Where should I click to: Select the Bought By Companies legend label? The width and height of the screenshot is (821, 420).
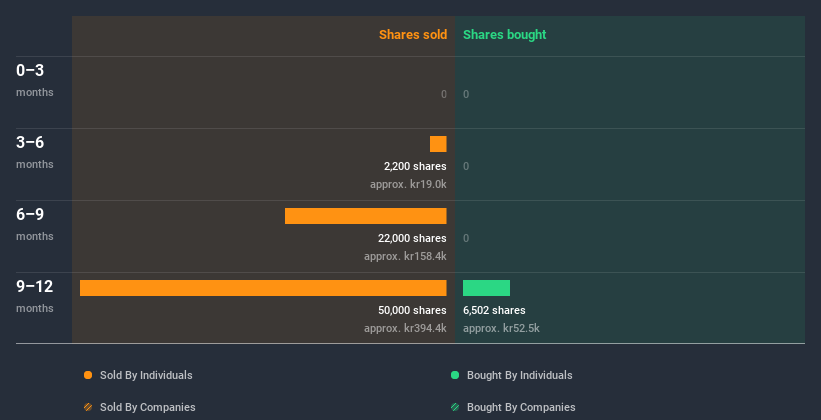click(x=521, y=407)
